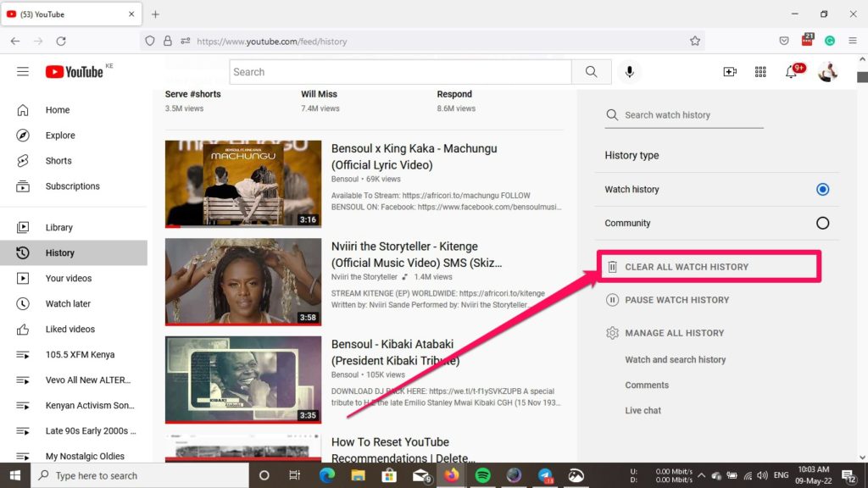Open a new browser tab
868x488 pixels.
pos(156,14)
